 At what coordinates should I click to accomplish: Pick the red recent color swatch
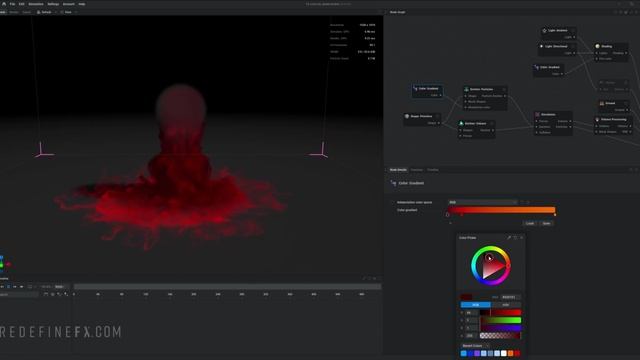click(x=518, y=353)
